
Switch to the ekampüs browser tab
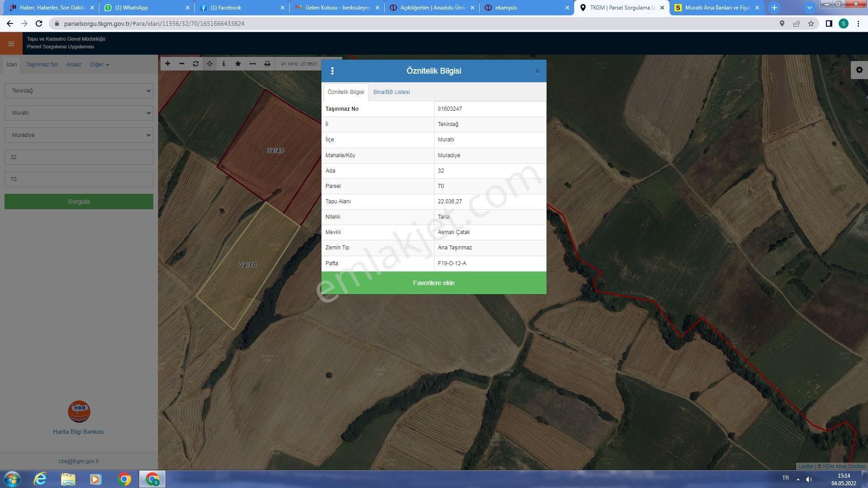pos(527,8)
